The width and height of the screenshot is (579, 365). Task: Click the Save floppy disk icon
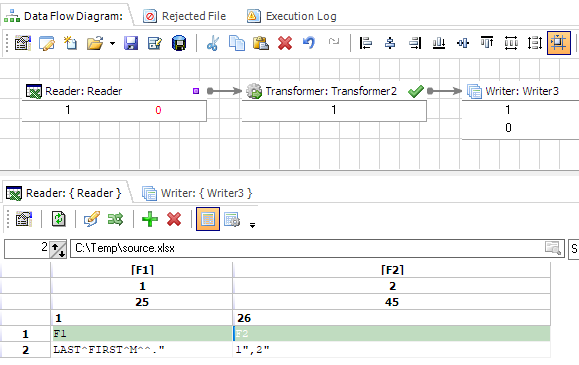click(x=131, y=43)
